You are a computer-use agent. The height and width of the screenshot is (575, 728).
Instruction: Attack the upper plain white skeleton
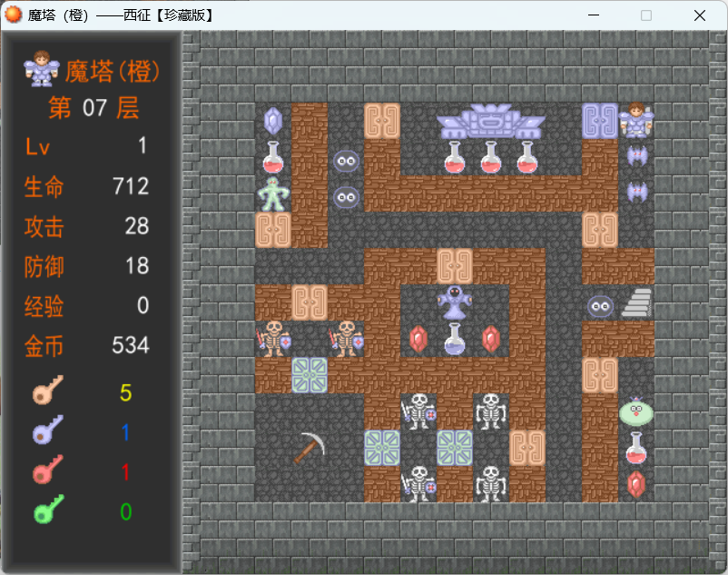(x=491, y=411)
